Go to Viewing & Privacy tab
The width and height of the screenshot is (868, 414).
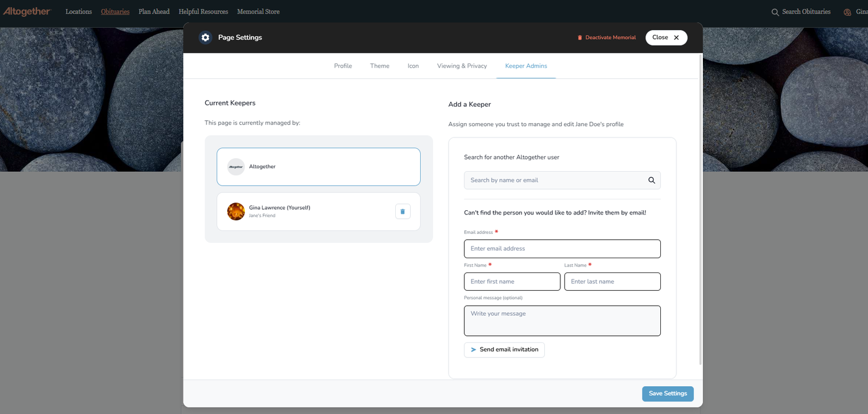pos(462,66)
